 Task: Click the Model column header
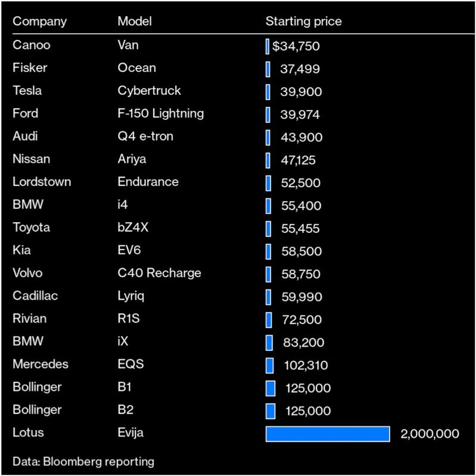pos(135,21)
